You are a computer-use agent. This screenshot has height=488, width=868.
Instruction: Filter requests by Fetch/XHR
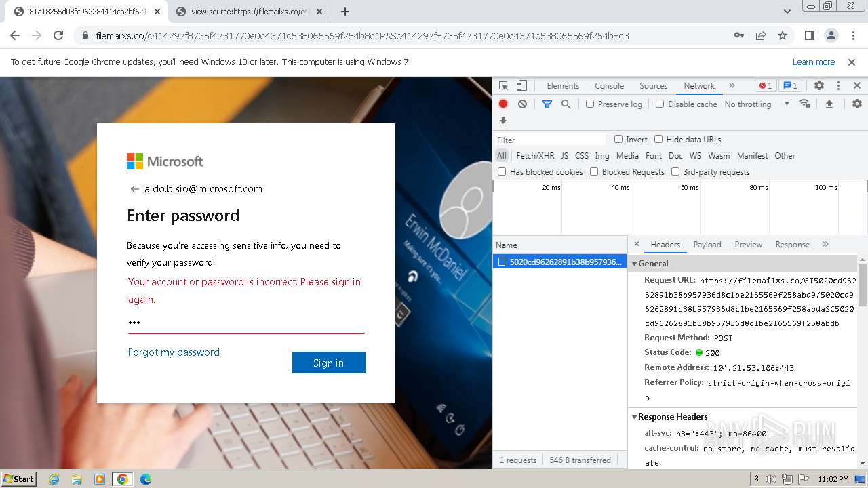[535, 156]
